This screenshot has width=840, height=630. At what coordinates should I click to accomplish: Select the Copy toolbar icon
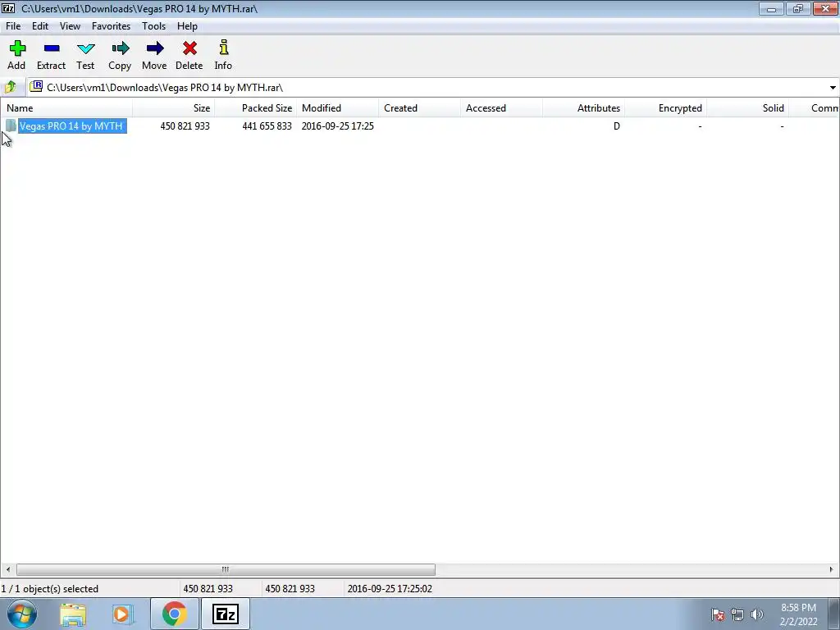point(120,48)
